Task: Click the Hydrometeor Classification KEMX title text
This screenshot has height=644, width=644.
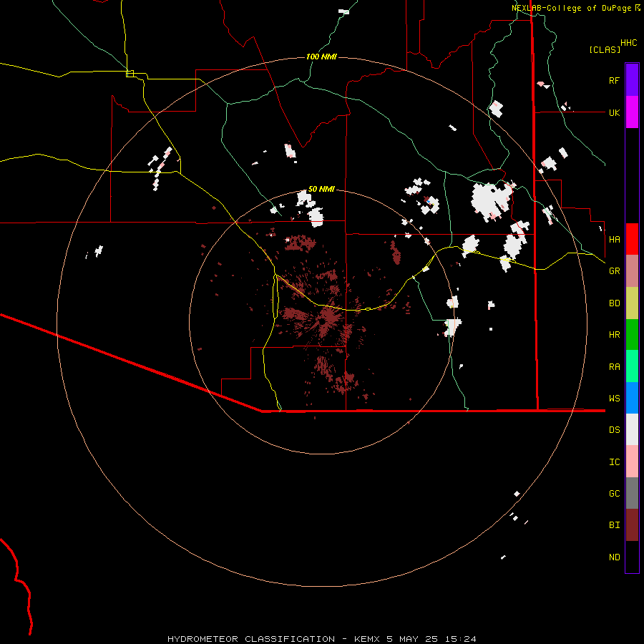Action: [x=322, y=639]
